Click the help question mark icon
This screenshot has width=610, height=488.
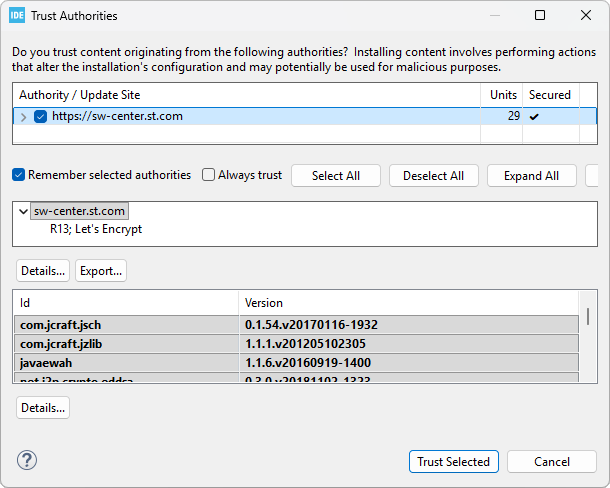27,460
